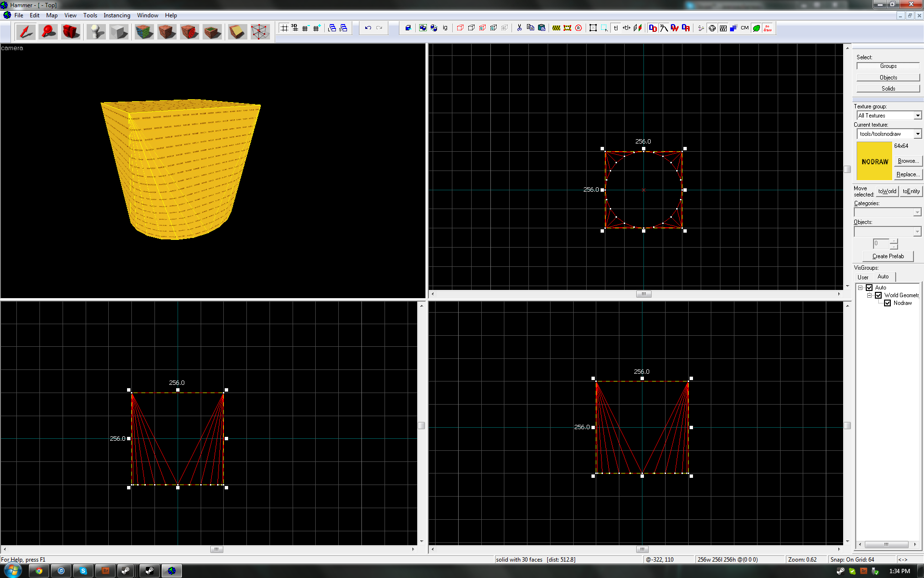Click the top viewport horizontal scrollbar thumb

pos(643,294)
